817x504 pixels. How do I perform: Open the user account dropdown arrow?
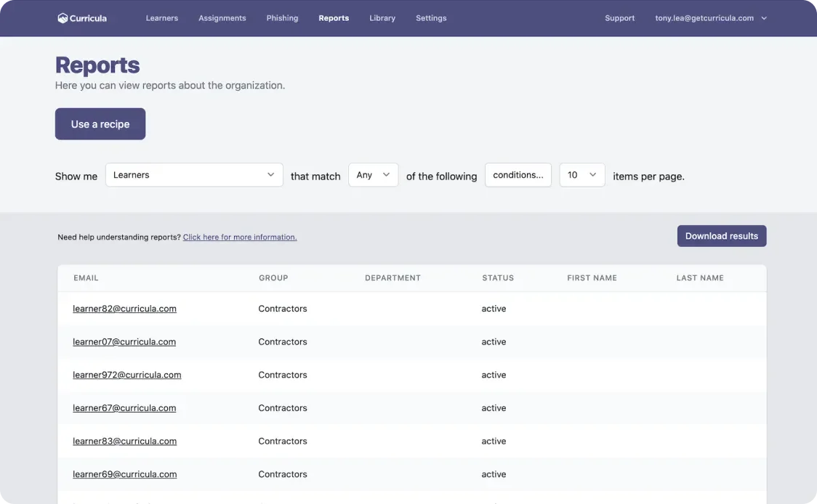point(764,18)
